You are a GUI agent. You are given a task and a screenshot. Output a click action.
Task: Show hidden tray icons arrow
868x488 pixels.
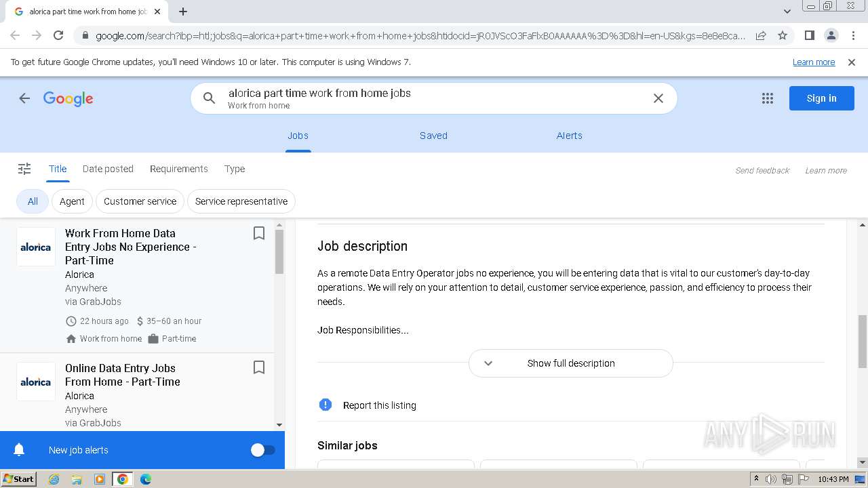(756, 479)
